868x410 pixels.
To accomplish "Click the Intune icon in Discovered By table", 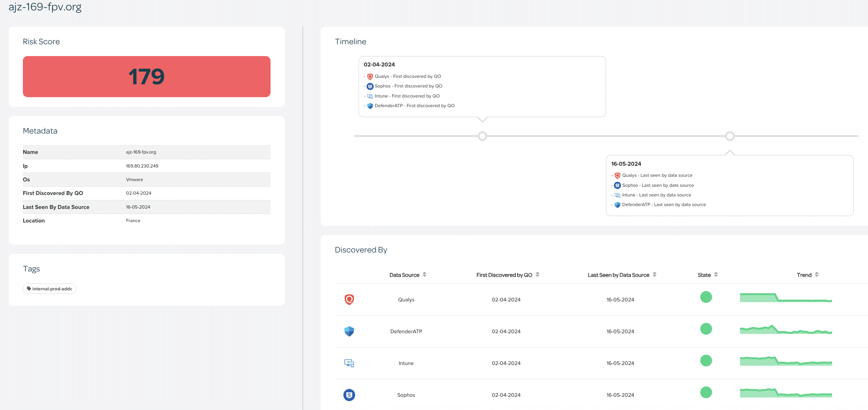I will (x=349, y=363).
